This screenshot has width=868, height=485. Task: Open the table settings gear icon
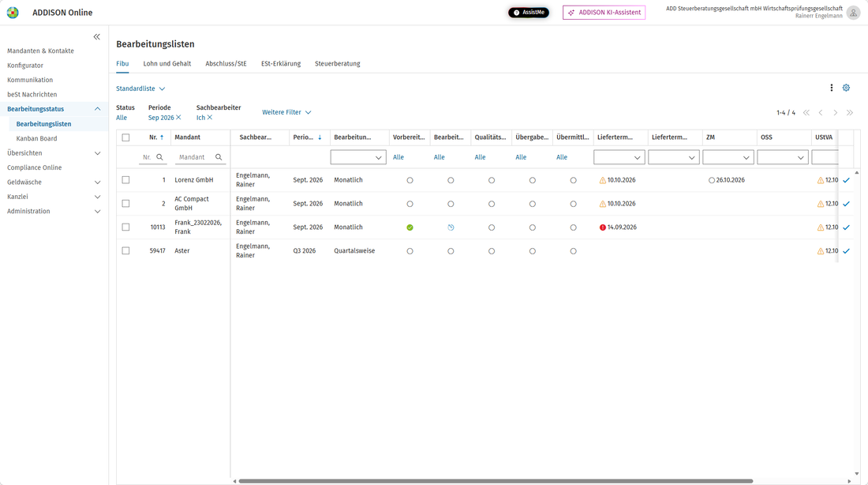[846, 88]
